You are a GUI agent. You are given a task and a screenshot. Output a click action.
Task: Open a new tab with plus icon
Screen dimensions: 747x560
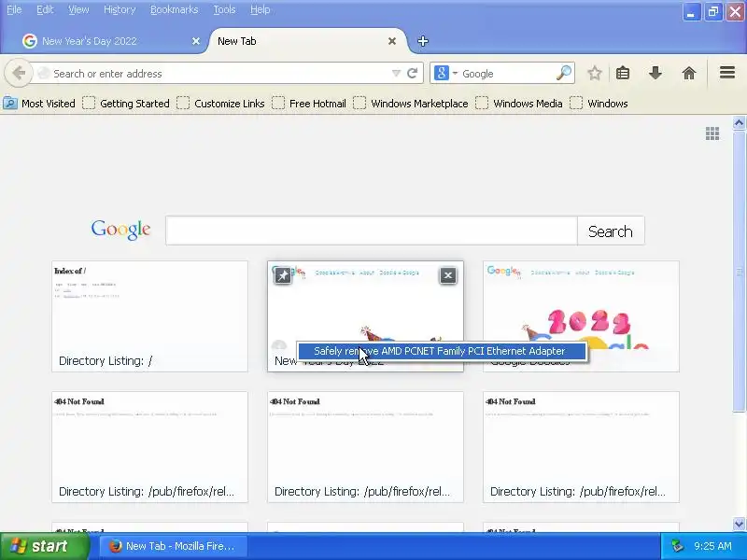(423, 41)
